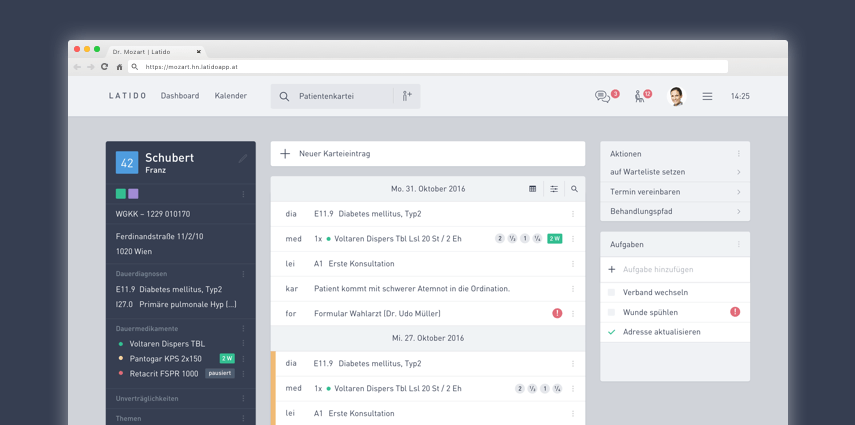Click the green color tag swatch
This screenshot has height=425, width=855.
[121, 194]
